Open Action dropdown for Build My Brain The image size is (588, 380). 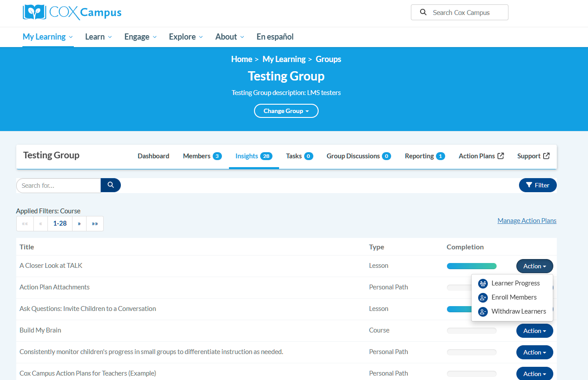coord(534,331)
